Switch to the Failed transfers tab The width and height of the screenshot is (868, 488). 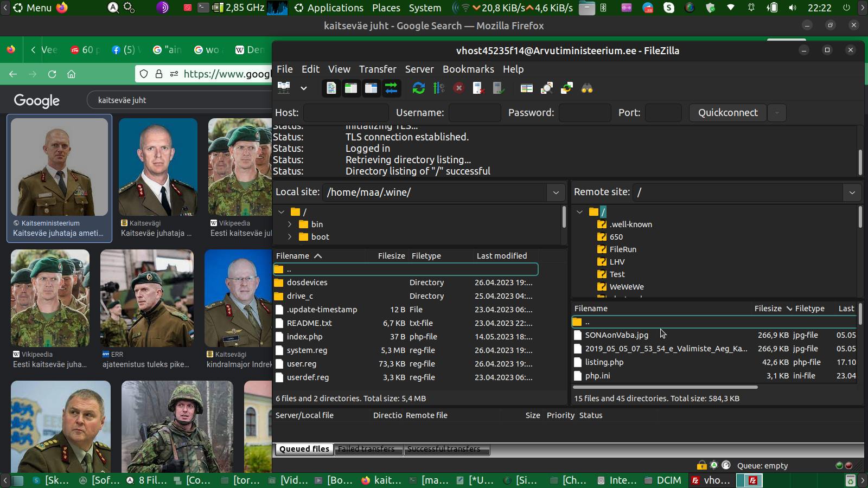click(366, 449)
